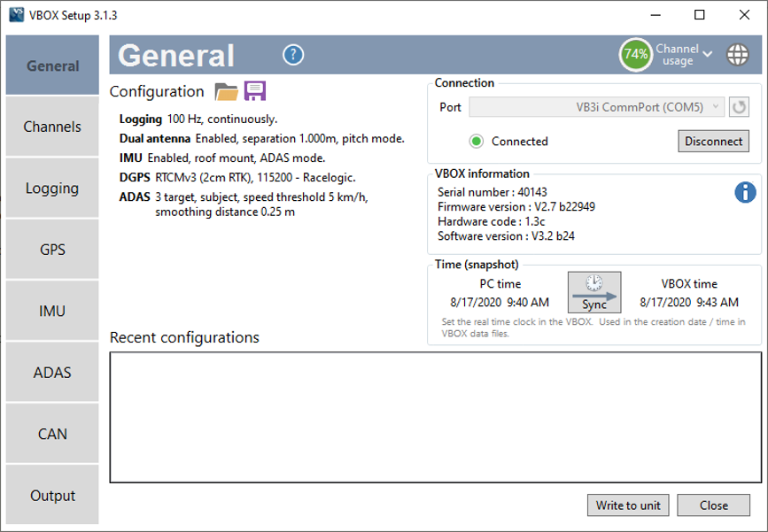Click inside the Recent configurations list
This screenshot has width=768, height=532.
click(x=434, y=417)
